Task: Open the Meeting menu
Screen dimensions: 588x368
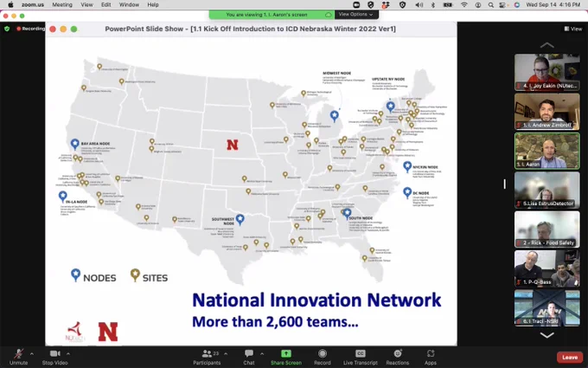Action: (62, 4)
